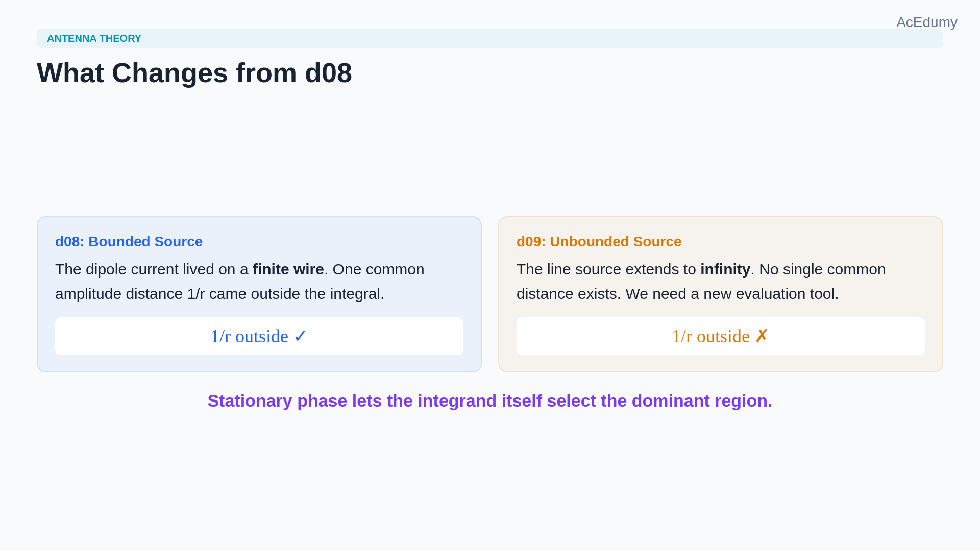980x551 pixels.
Task: Select the d08: Bounded Source heading
Action: (129, 241)
